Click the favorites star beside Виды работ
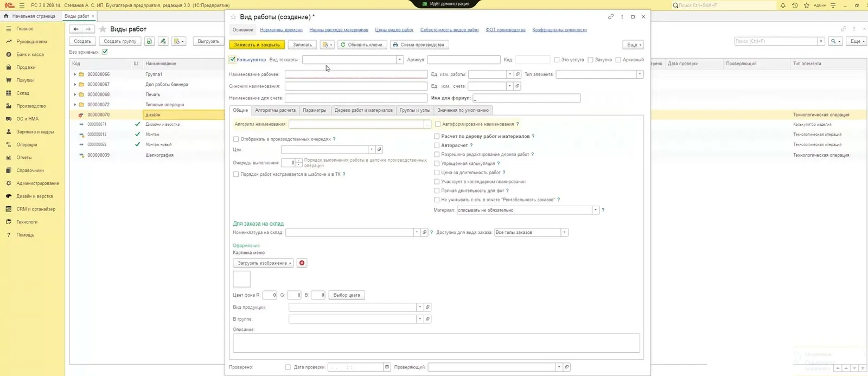Image resolution: width=868 pixels, height=376 pixels. click(x=103, y=29)
